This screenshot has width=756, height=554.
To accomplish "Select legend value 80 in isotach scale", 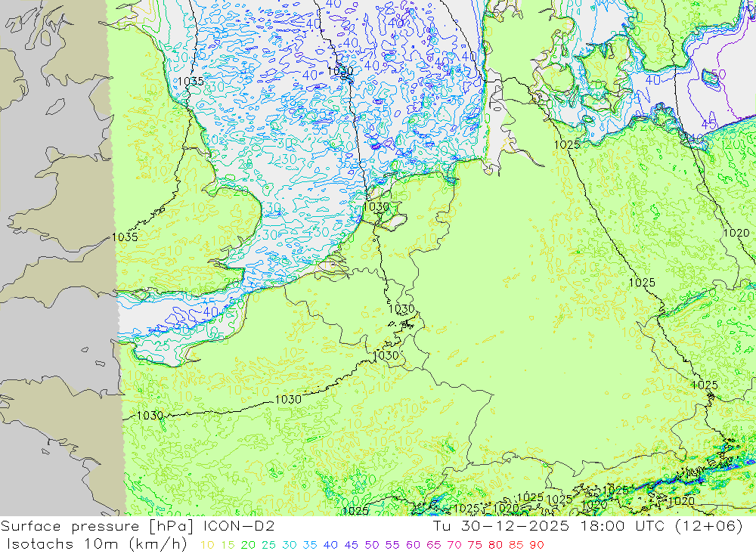I will [x=496, y=545].
